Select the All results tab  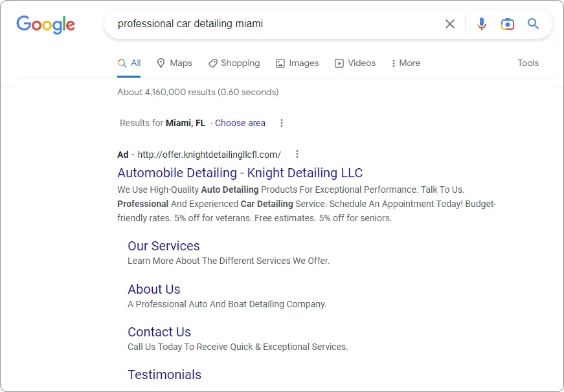129,63
